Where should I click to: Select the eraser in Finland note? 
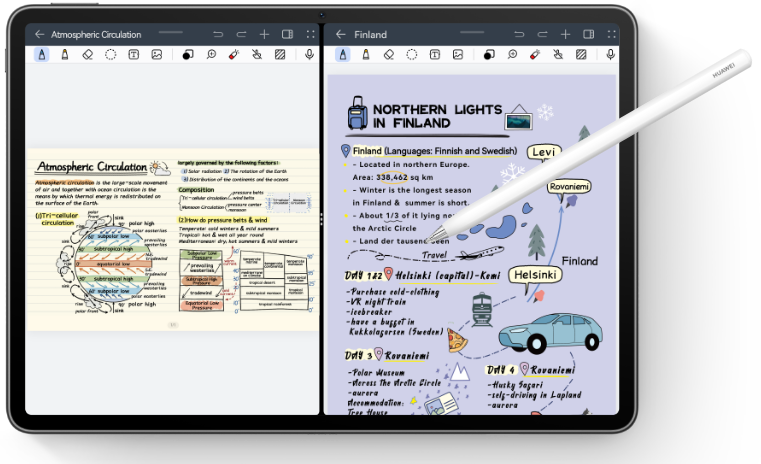(x=389, y=54)
